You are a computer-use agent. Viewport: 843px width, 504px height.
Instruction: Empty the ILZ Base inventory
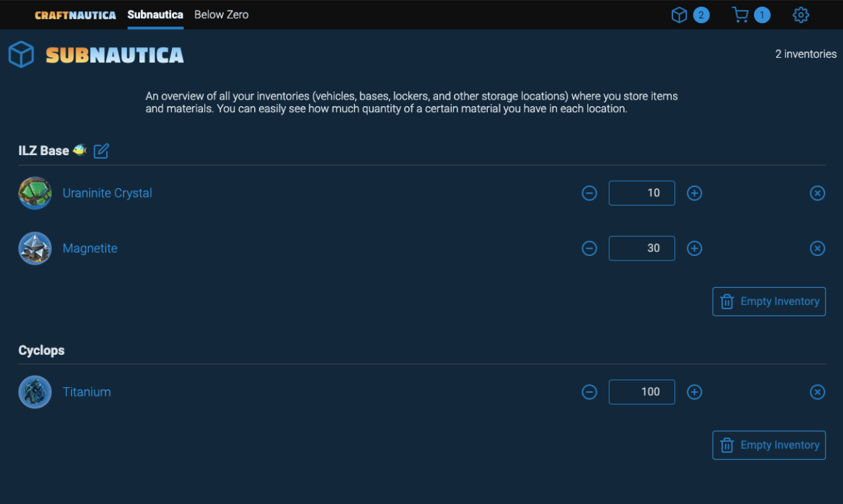[769, 301]
